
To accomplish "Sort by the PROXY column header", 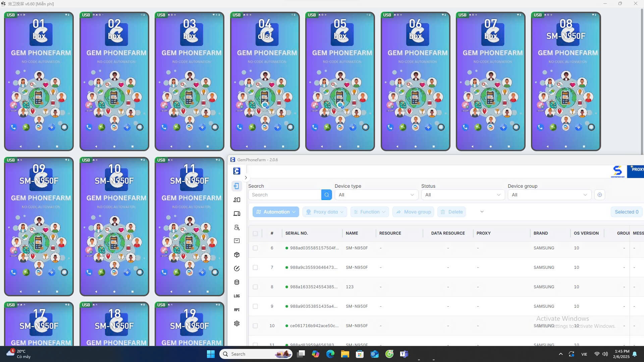I will click(483, 233).
